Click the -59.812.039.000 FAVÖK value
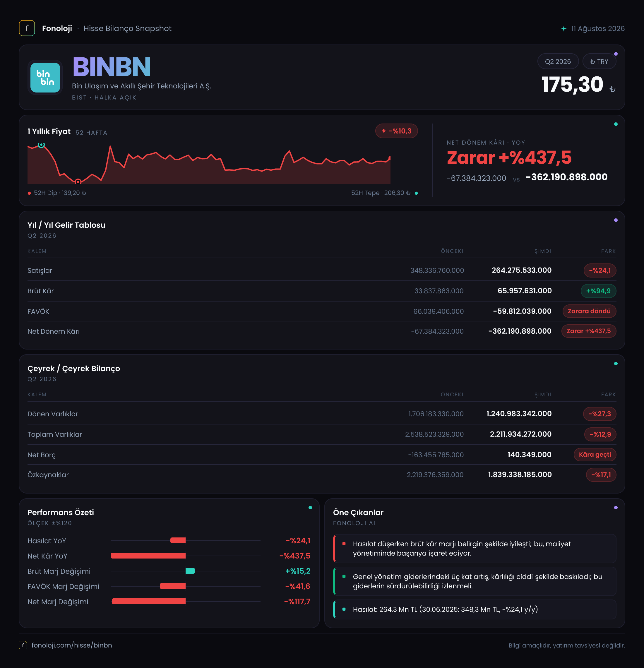The width and height of the screenshot is (644, 668). 522,311
